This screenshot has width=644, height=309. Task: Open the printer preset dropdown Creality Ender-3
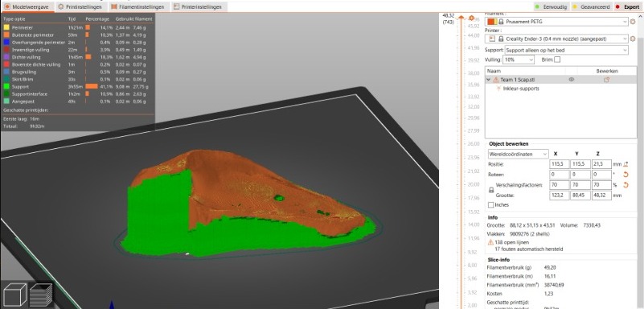[x=556, y=39]
